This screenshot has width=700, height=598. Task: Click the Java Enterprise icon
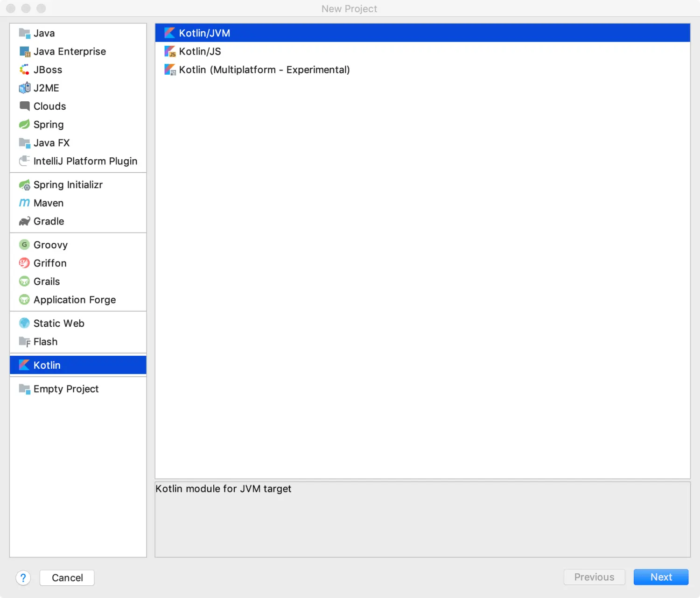tap(24, 51)
